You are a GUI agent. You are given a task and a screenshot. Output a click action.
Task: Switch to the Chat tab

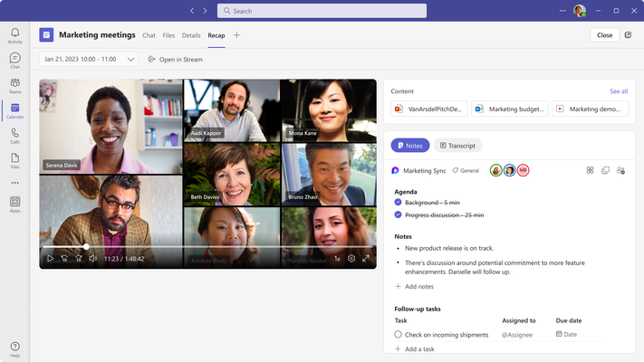[x=149, y=35]
